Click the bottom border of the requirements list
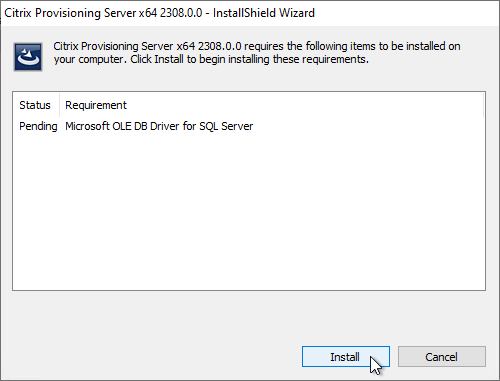The image size is (500, 381). (x=249, y=290)
